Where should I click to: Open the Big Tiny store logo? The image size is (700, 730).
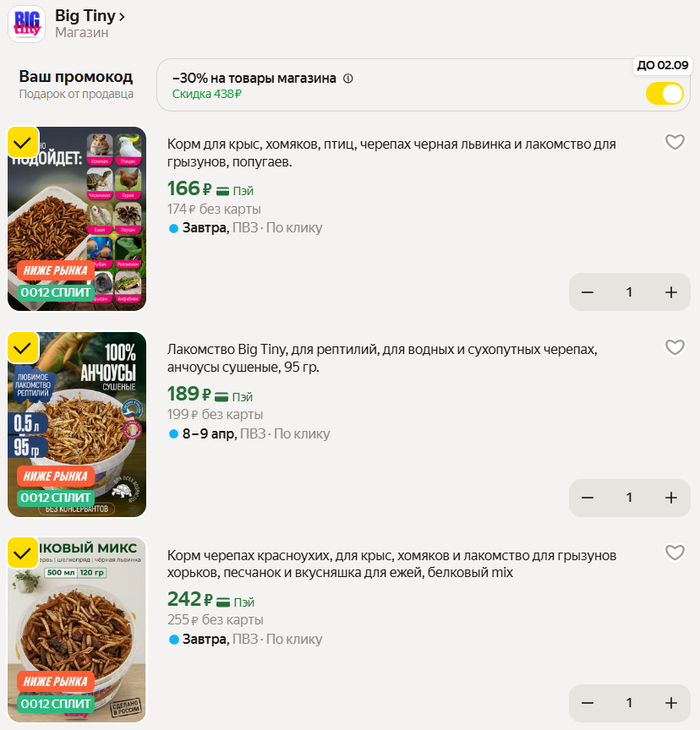click(x=26, y=24)
